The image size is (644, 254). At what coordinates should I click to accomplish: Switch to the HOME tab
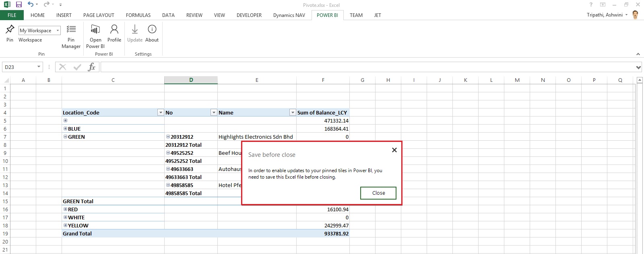[37, 15]
